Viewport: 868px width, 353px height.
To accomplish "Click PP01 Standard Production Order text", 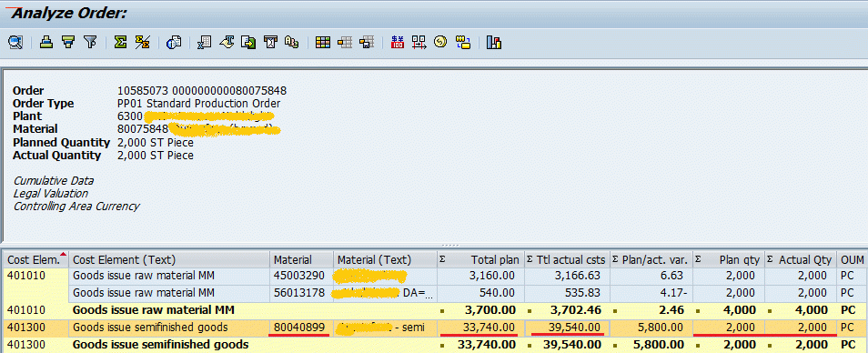I will coord(198,104).
